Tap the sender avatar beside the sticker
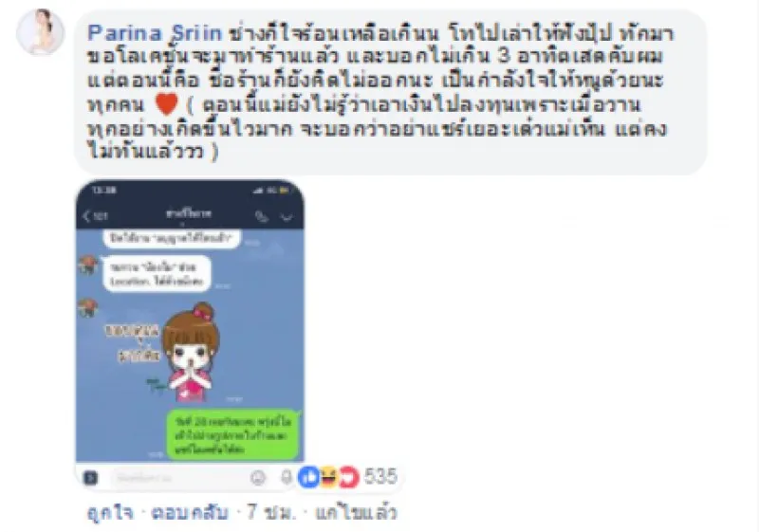This screenshot has width=759, height=532. coord(88,308)
